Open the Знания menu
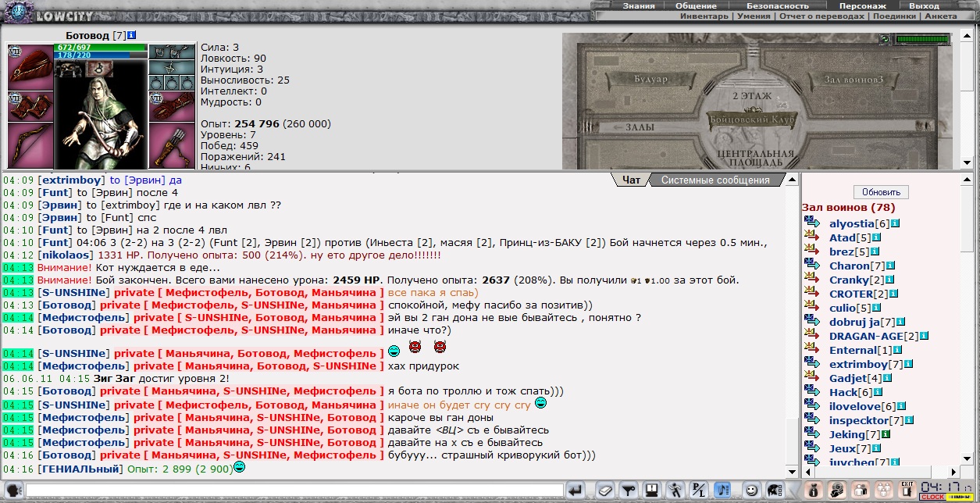This screenshot has height=503, width=980. [639, 5]
